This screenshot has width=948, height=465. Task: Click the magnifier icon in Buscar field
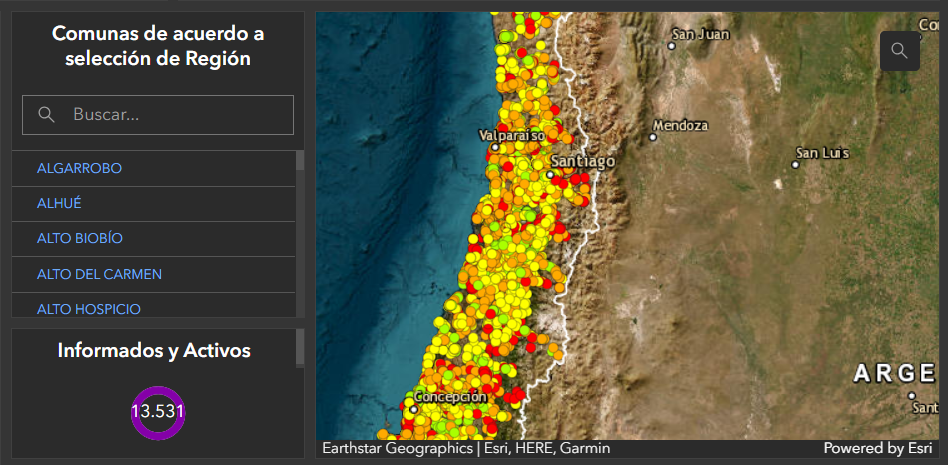[x=46, y=115]
